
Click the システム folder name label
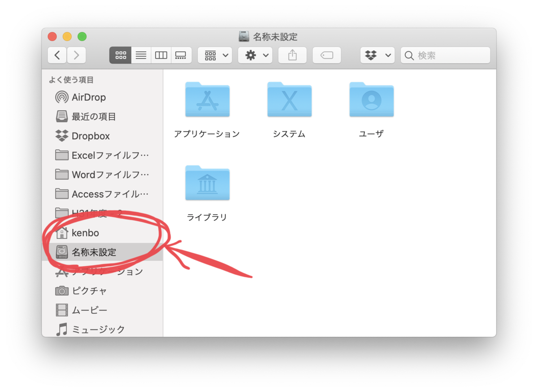289,134
